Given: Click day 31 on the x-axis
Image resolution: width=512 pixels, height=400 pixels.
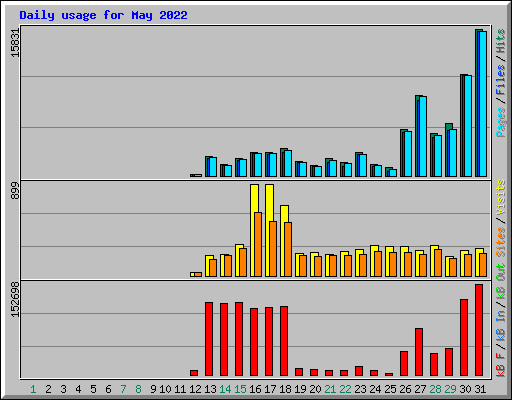Looking at the screenshot, I should coord(480,389).
